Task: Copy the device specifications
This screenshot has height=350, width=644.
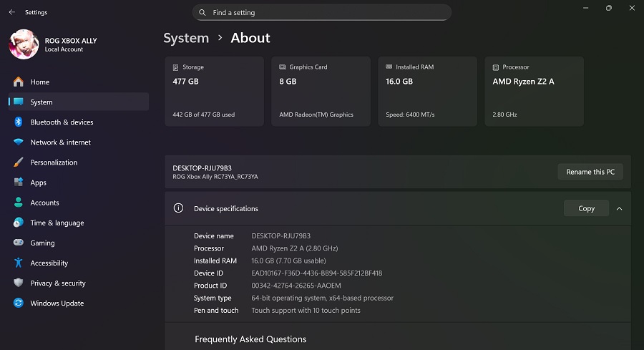Action: click(586, 208)
